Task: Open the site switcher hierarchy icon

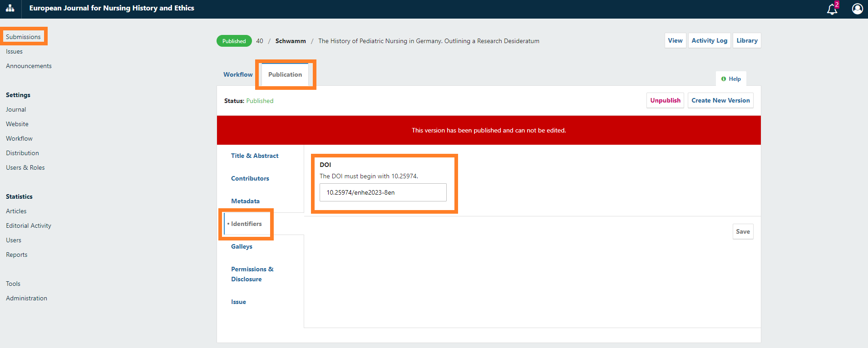Action: [x=10, y=8]
